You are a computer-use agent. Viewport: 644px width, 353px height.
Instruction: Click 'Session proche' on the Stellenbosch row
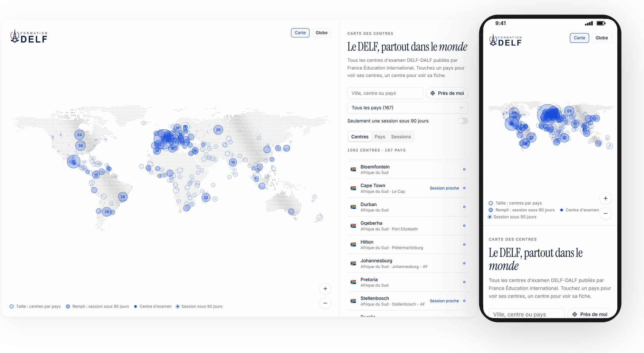point(444,301)
